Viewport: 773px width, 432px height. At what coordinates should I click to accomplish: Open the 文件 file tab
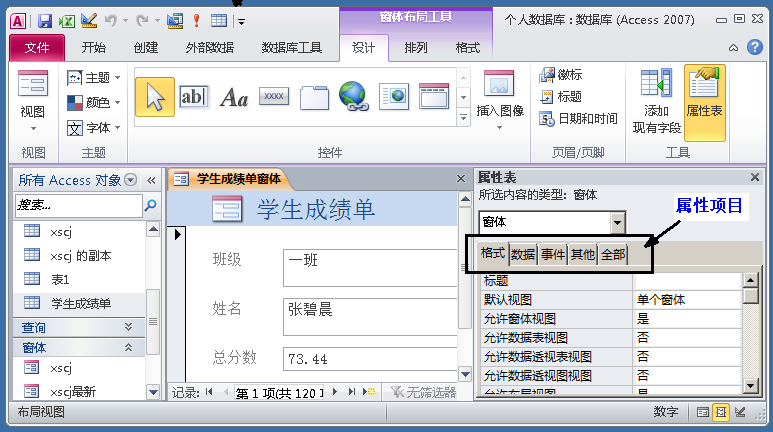(x=37, y=47)
